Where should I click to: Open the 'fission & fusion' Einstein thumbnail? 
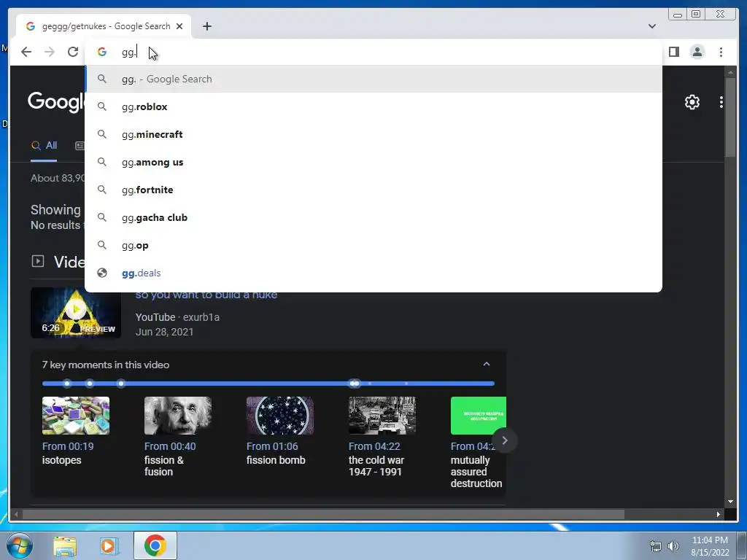[x=178, y=416]
